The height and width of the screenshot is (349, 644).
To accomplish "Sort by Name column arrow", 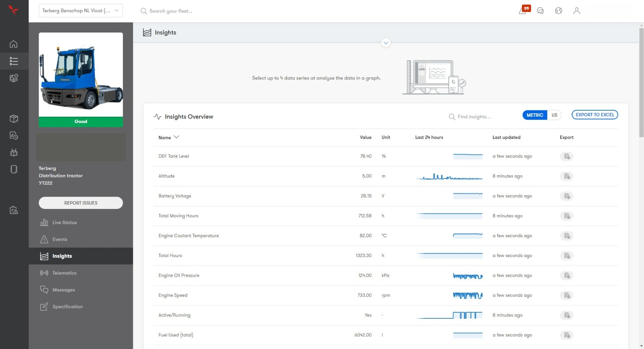I will [x=176, y=137].
